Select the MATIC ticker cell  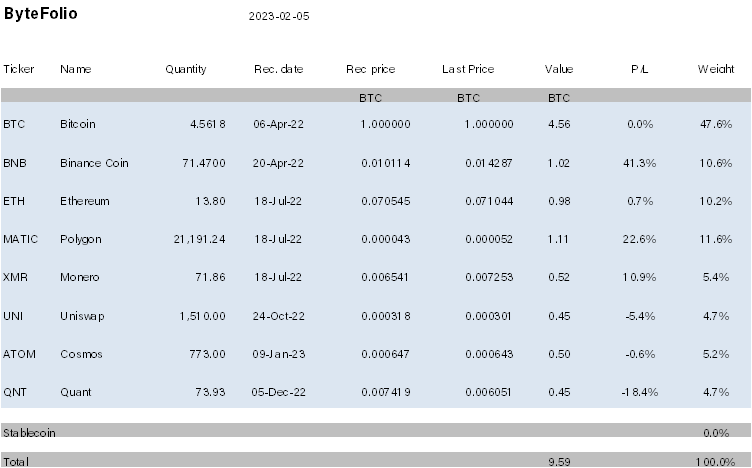point(20,239)
